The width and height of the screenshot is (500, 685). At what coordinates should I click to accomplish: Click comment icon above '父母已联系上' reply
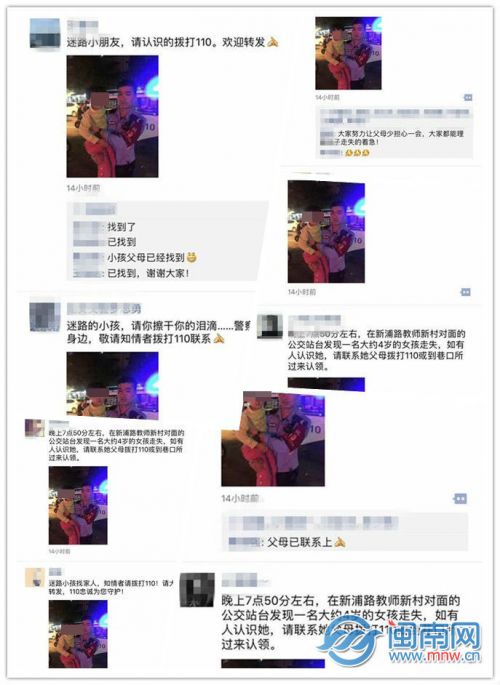click(460, 498)
